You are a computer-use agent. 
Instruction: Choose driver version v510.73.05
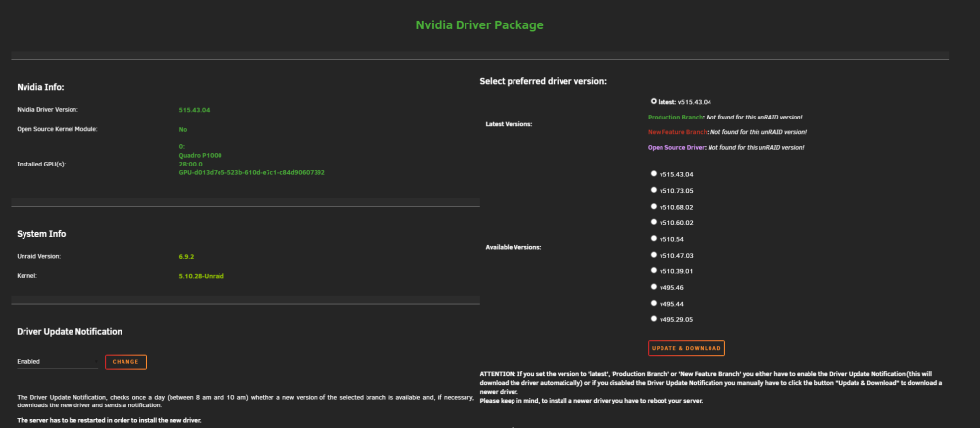[653, 190]
